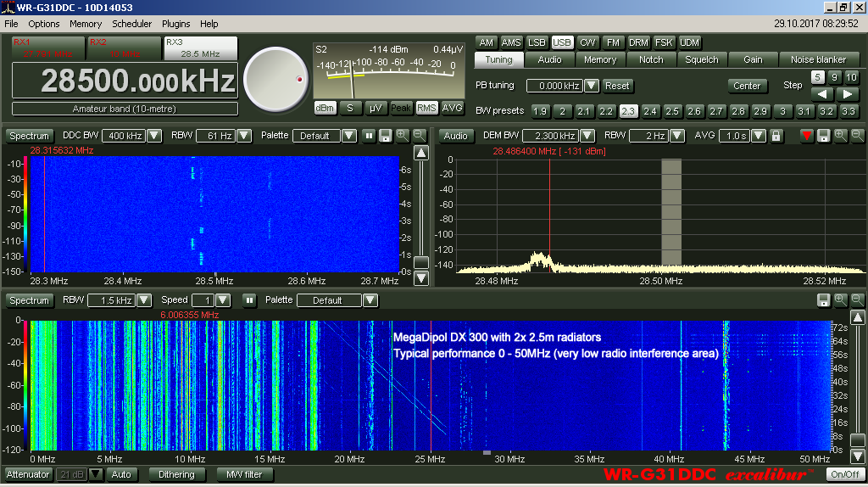Viewport: 868px width, 487px height.
Task: Switch to the Audio settings tab
Action: click(549, 60)
